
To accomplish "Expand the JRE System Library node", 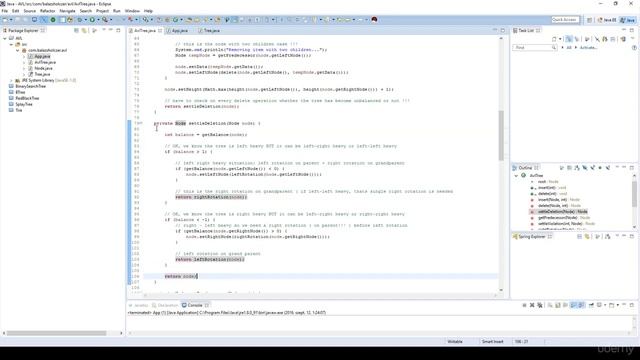I will tap(11, 80).
